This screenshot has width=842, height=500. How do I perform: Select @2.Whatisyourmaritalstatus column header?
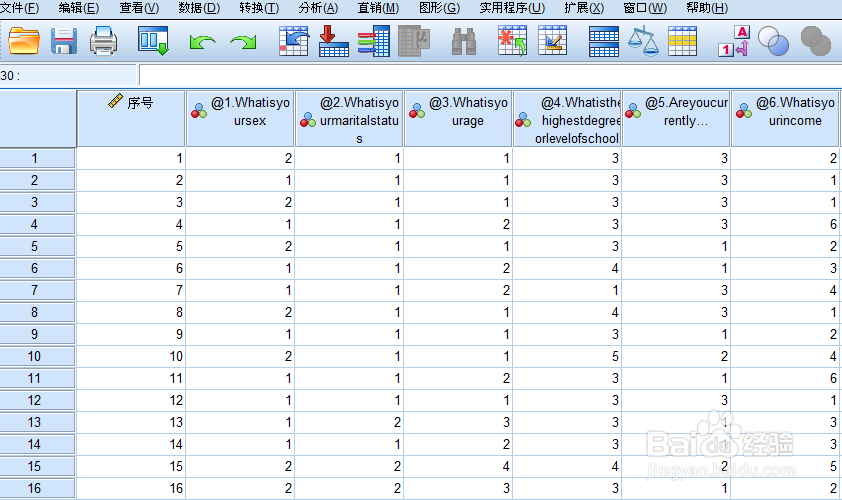[x=349, y=118]
